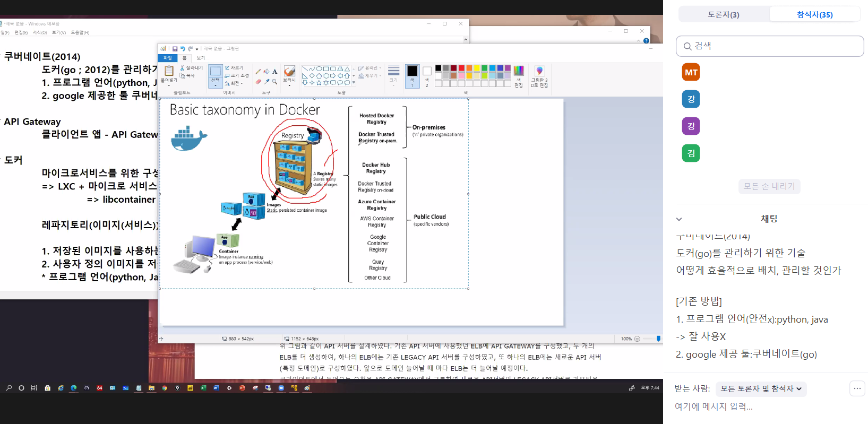Viewport: 868px width, 424px height.
Task: Switch to the 보기 ribbon tab
Action: [x=201, y=58]
